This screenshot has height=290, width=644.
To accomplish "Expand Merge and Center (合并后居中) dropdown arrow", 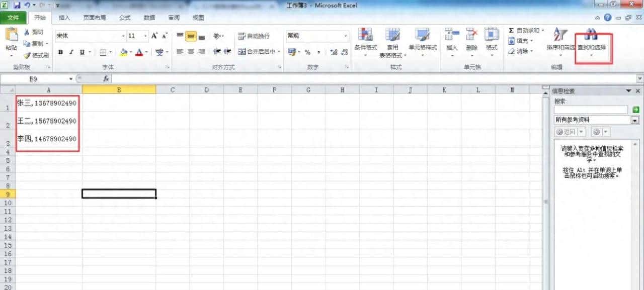I will click(x=279, y=52).
